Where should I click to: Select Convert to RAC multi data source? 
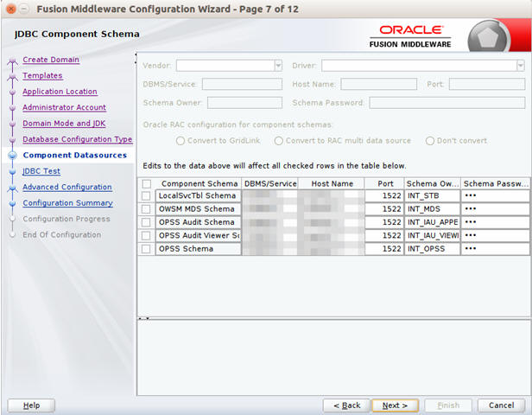[279, 141]
